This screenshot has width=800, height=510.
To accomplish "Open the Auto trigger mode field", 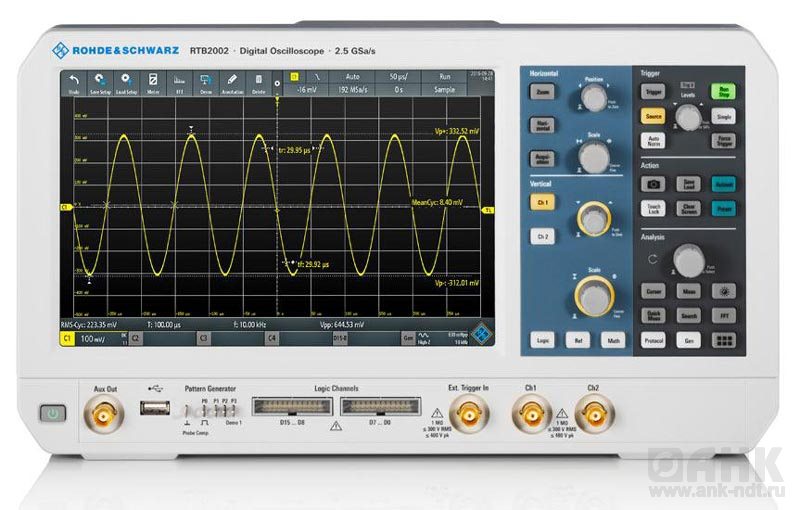I will 351,76.
